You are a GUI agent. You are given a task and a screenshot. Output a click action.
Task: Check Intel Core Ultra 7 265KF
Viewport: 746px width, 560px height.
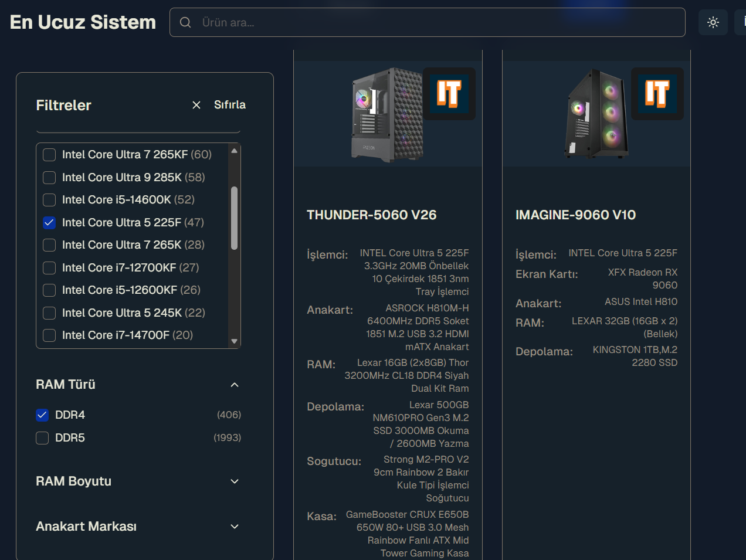49,155
